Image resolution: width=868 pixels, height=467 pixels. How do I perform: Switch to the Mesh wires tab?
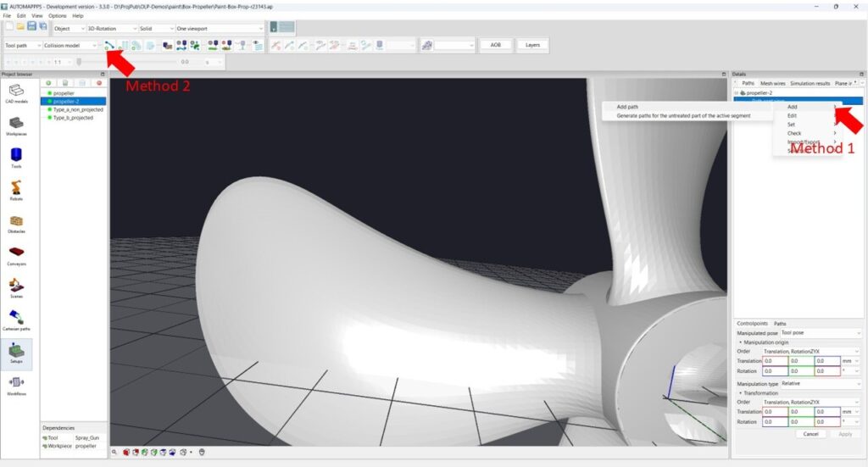tap(772, 84)
